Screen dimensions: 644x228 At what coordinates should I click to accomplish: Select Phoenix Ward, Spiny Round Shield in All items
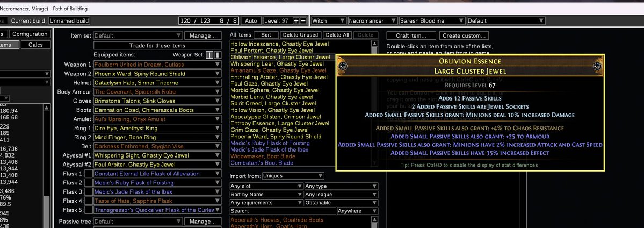pos(276,136)
